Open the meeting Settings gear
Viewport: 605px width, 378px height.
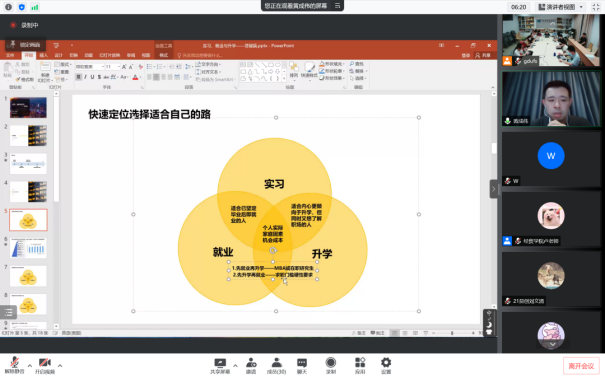[x=386, y=366]
